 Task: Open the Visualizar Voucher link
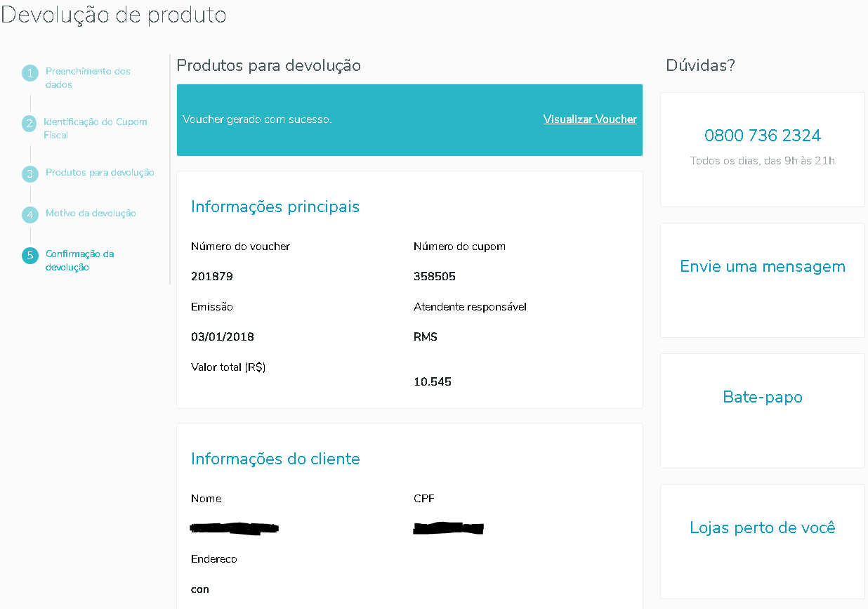590,119
